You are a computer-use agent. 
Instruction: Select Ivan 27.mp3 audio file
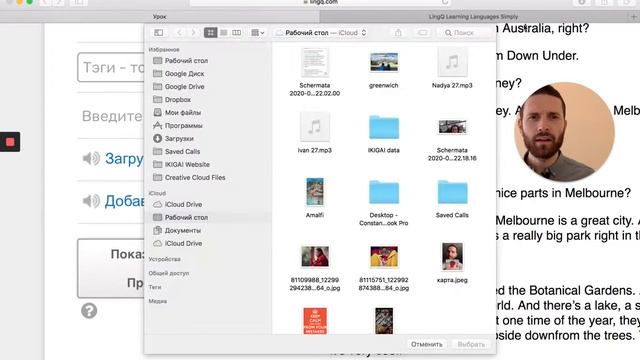315,133
